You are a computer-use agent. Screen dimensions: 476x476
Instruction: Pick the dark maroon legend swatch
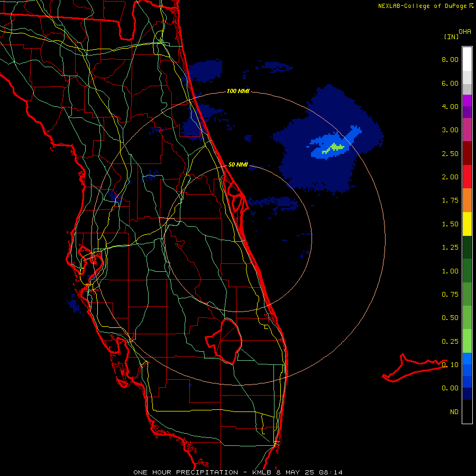point(467,153)
